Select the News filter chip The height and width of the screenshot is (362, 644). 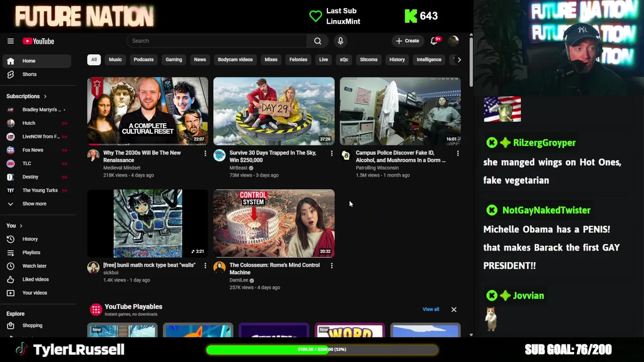click(200, 59)
